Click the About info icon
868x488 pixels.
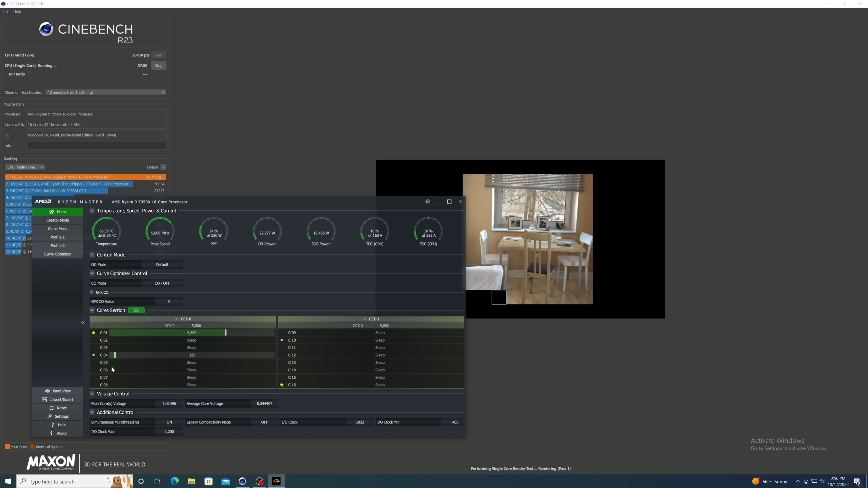click(x=51, y=433)
